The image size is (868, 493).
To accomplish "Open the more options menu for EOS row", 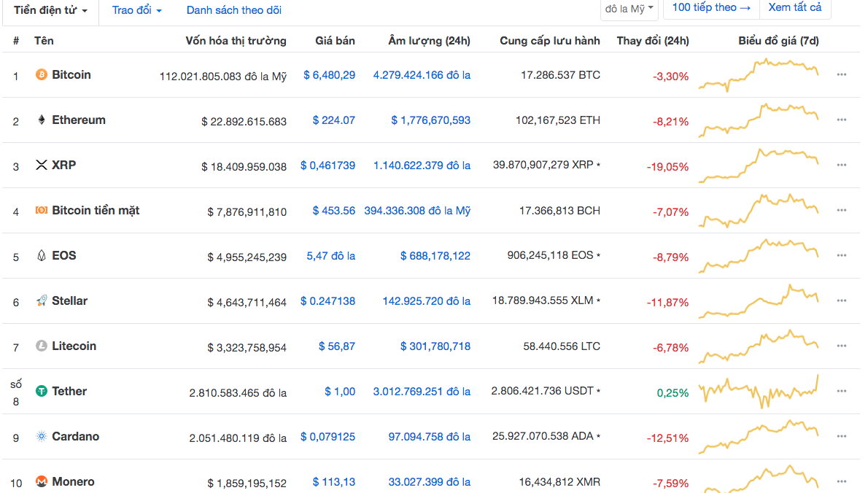I will point(842,256).
